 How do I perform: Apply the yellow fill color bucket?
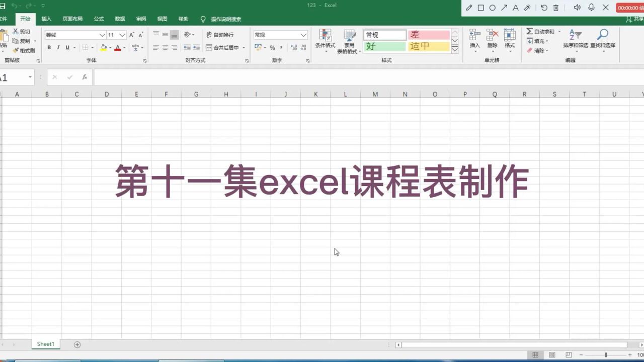(x=103, y=48)
